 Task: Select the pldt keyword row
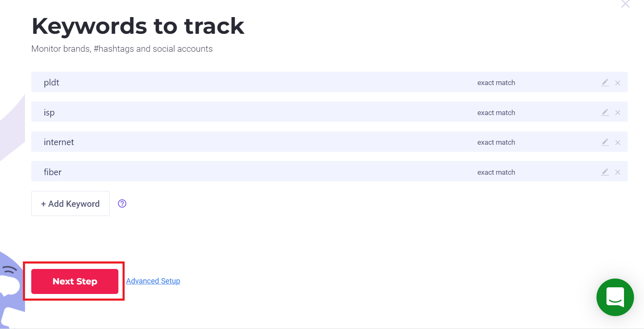tap(329, 82)
